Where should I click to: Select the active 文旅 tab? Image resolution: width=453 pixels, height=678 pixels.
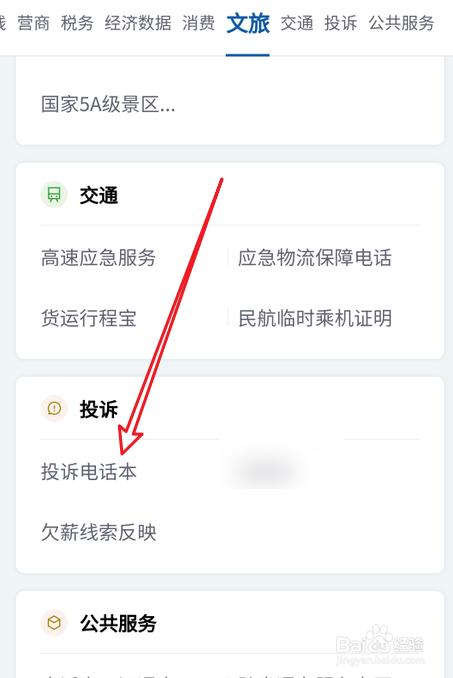[248, 23]
